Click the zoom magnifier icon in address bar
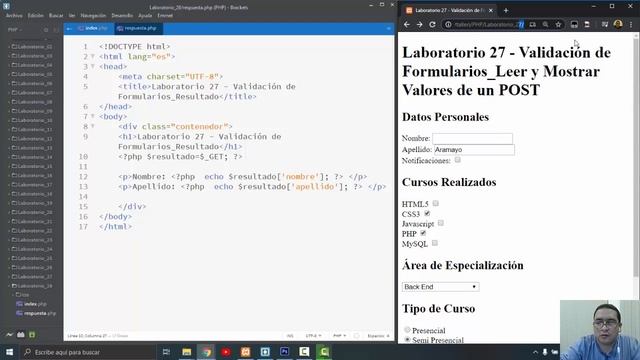 [x=545, y=24]
